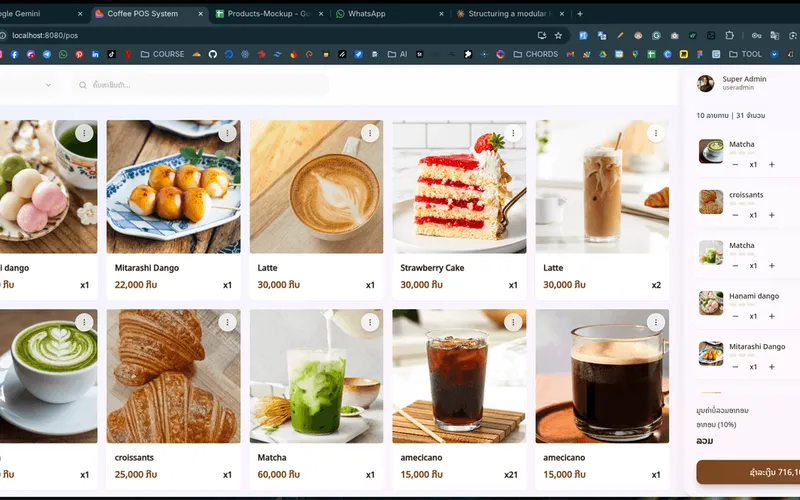This screenshot has height=500, width=800.
Task: Click the install app icon in address bar
Action: point(542,35)
